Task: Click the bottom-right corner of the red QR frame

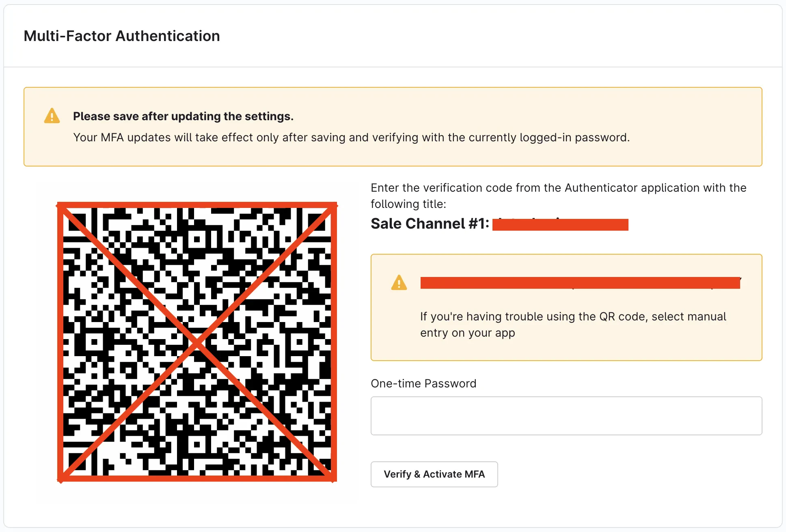Action: tap(334, 479)
